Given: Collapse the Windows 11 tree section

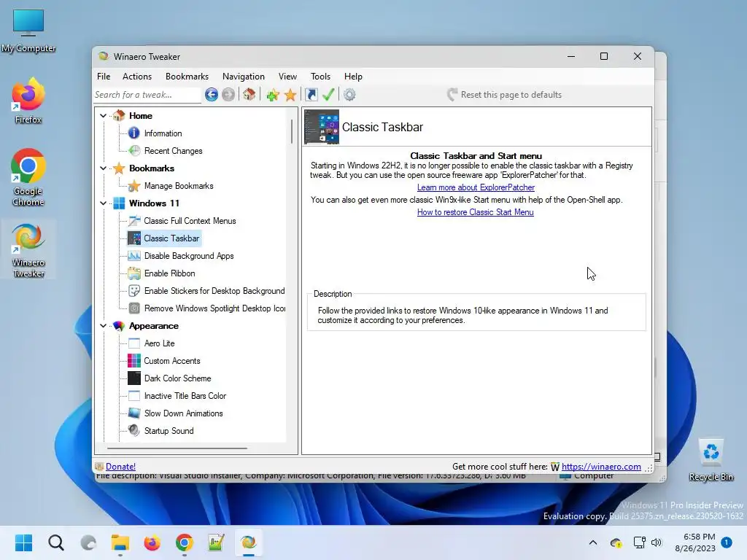Looking at the screenshot, I should 103,203.
